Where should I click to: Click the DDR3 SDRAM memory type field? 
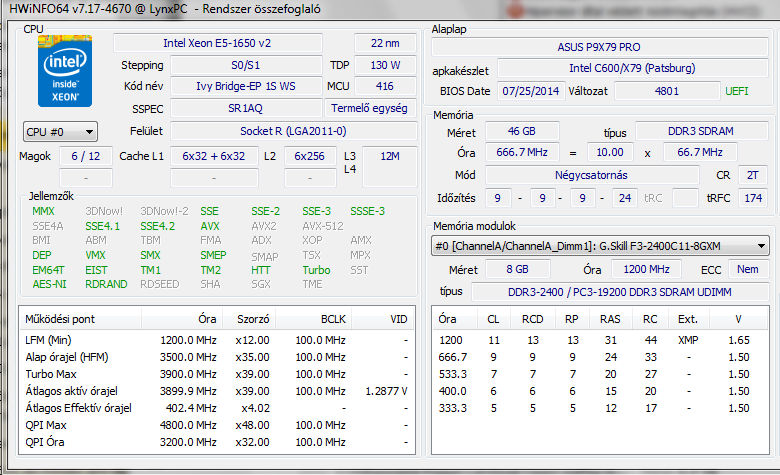[701, 131]
